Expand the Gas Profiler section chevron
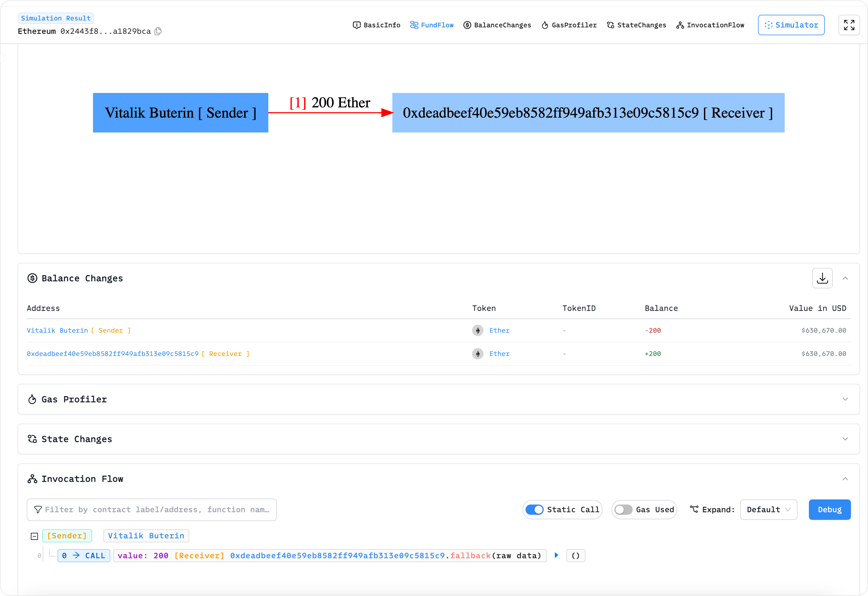Screen dimensions: 868x596 pos(845,399)
